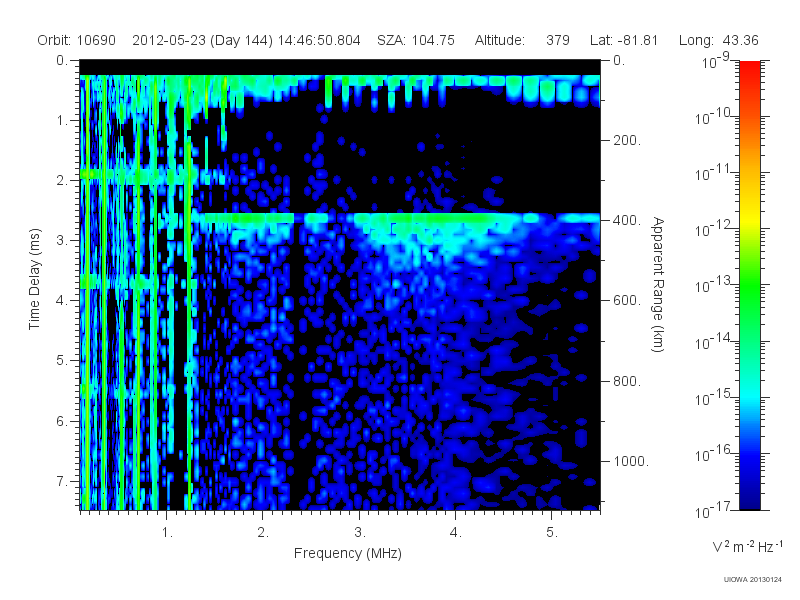The width and height of the screenshot is (800, 600).
Task: Click the yellow band of the colorbar
Action: point(750,222)
